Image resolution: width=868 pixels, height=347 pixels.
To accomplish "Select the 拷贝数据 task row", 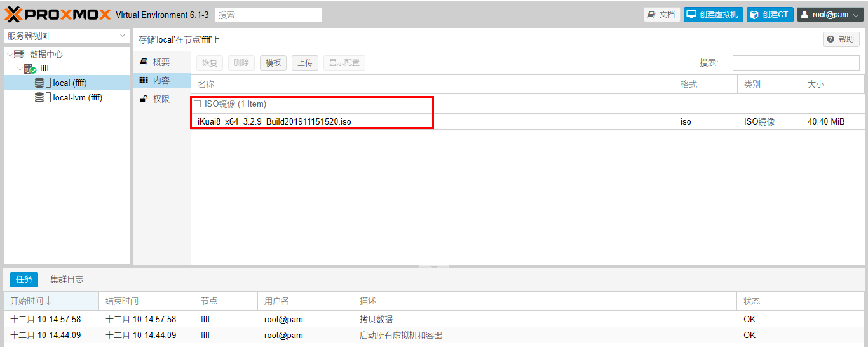I will pyautogui.click(x=434, y=319).
